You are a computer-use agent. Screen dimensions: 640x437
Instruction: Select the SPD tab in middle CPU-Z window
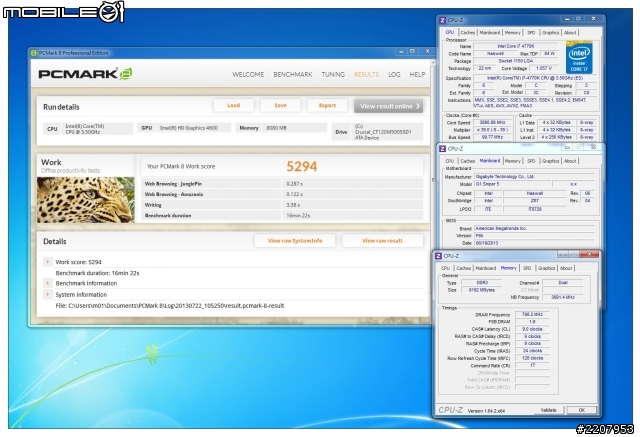(x=531, y=161)
